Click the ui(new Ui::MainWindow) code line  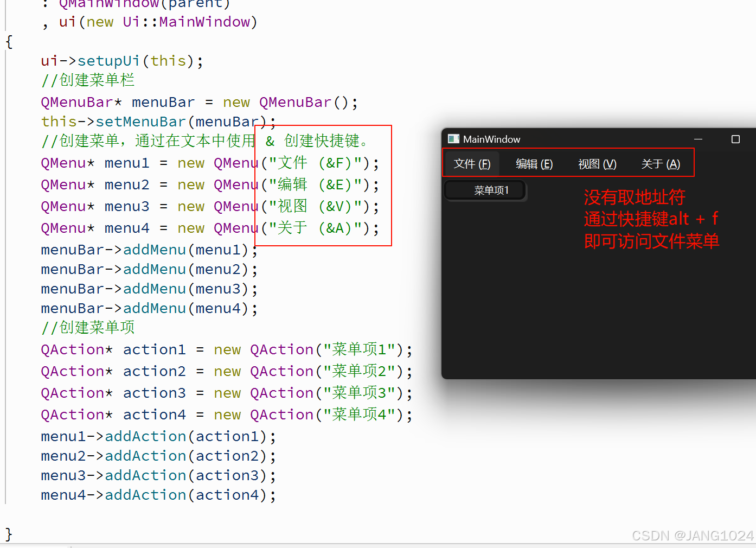[150, 22]
